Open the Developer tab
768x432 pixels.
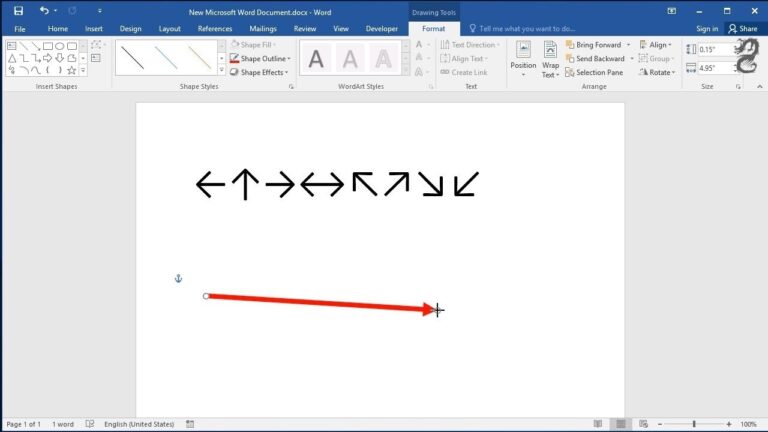coord(382,29)
